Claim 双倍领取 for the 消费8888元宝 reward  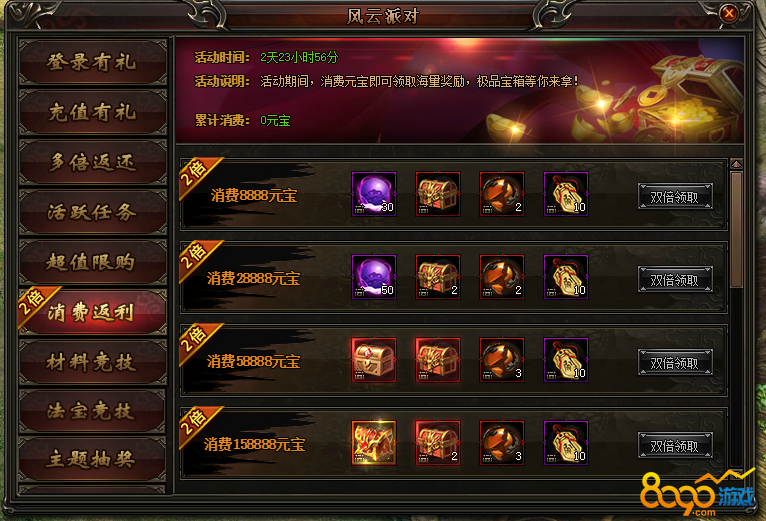(x=675, y=196)
